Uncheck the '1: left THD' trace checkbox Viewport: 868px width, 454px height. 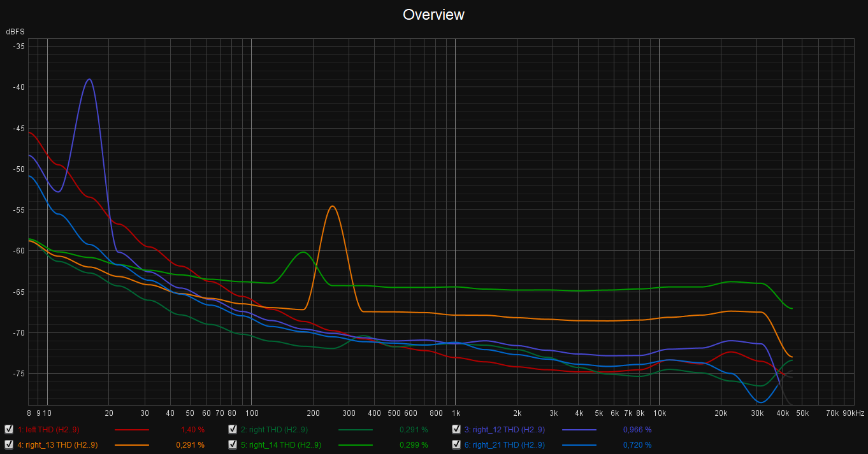coord(9,429)
